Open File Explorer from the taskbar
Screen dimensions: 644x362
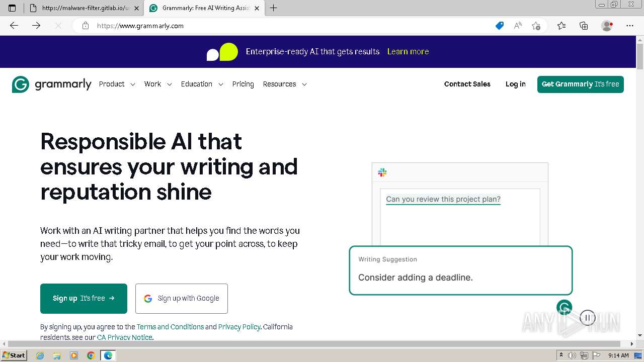point(57,355)
